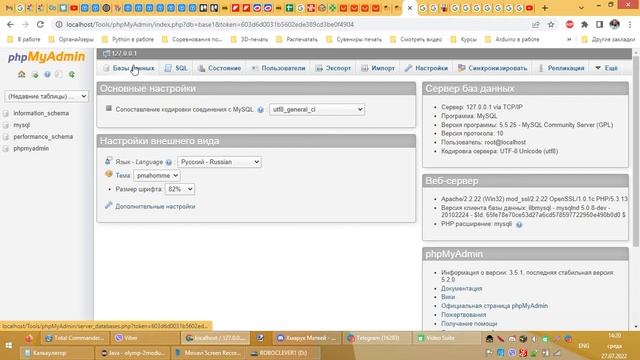Open the Python в работе bookmark folder
Image resolution: width=640 pixels, height=360 pixels.
[128, 40]
